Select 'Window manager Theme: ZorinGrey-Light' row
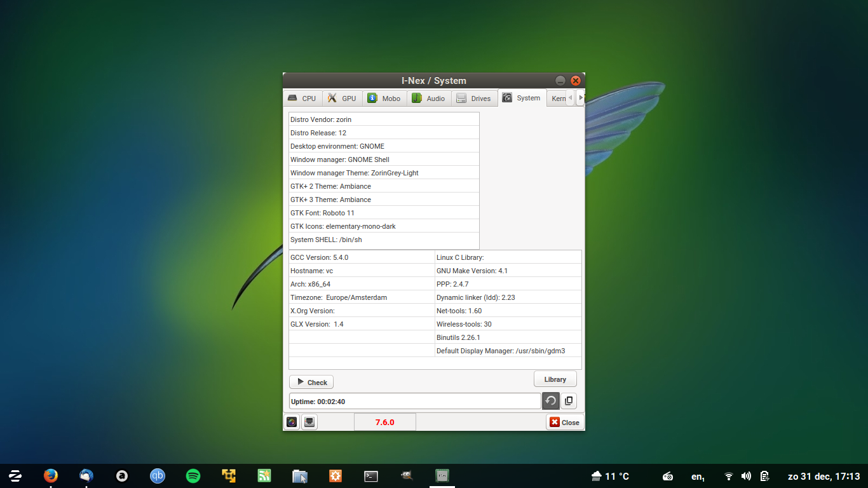The height and width of the screenshot is (488, 868). 384,172
